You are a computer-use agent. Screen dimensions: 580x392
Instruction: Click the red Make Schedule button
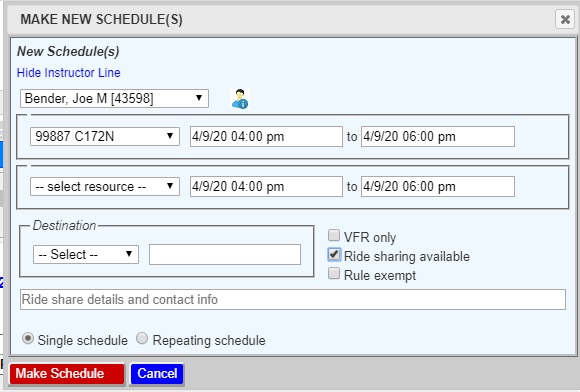67,374
